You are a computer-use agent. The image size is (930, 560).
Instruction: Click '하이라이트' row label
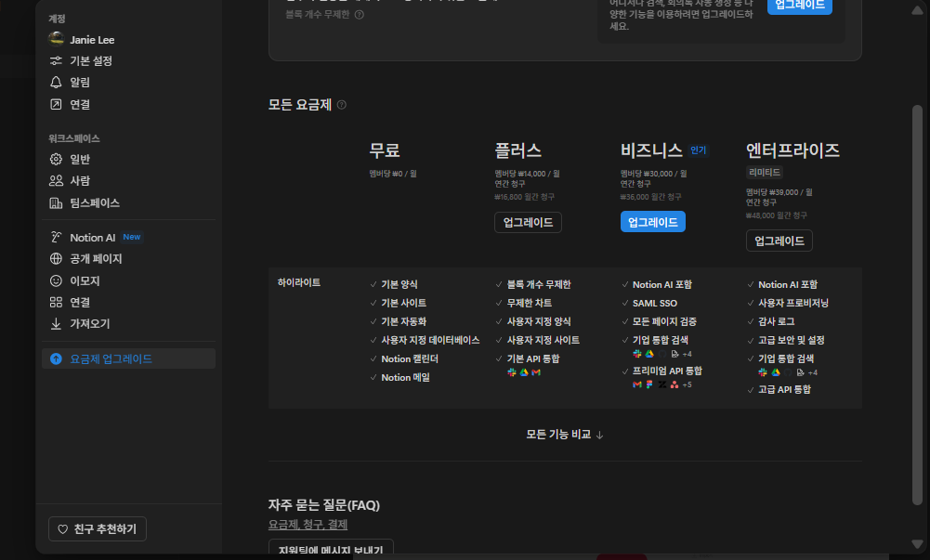pyautogui.click(x=299, y=282)
